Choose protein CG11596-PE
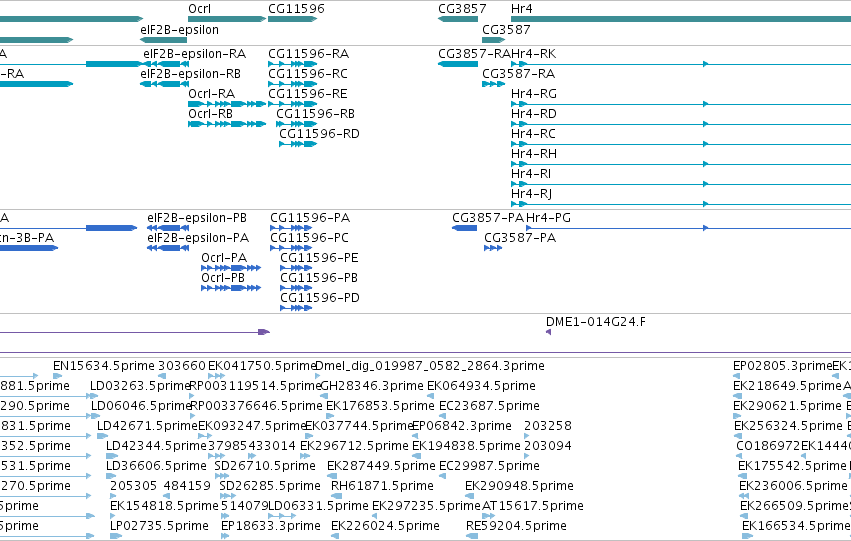Image resolution: width=851 pixels, height=541 pixels. (319, 258)
